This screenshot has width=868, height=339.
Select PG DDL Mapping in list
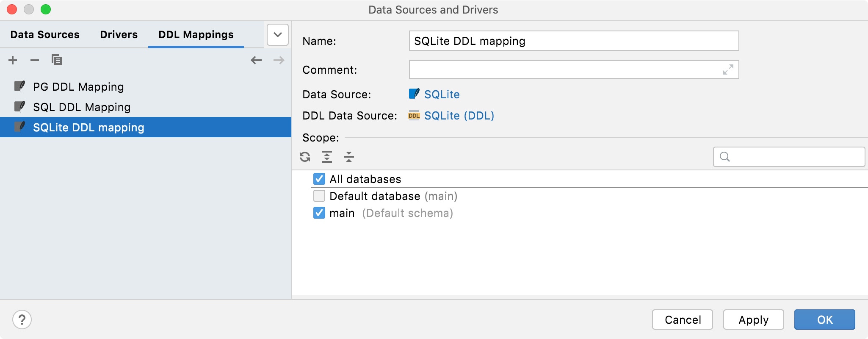click(x=146, y=86)
